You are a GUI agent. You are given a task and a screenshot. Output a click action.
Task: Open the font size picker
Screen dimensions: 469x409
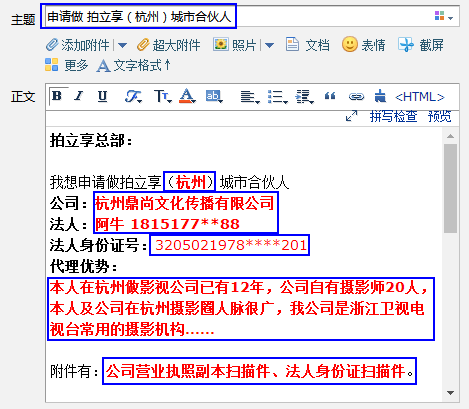(x=162, y=97)
